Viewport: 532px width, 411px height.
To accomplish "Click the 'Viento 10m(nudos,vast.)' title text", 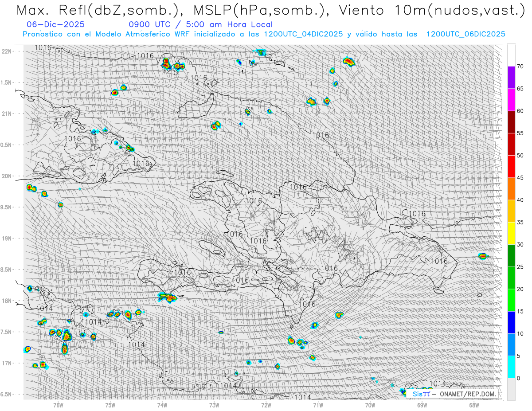I will pos(433,11).
